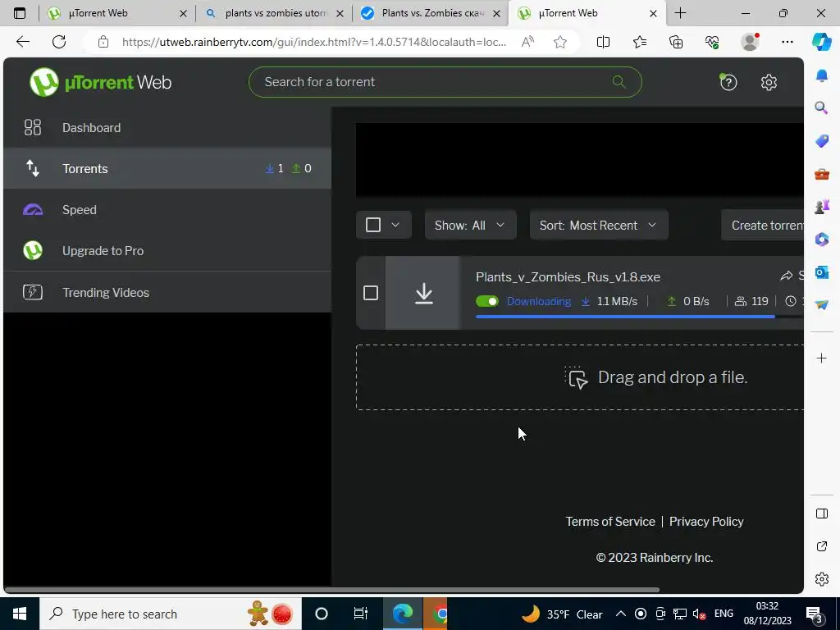Click the search magnifier icon in torrent search bar
The height and width of the screenshot is (630, 840).
click(619, 82)
